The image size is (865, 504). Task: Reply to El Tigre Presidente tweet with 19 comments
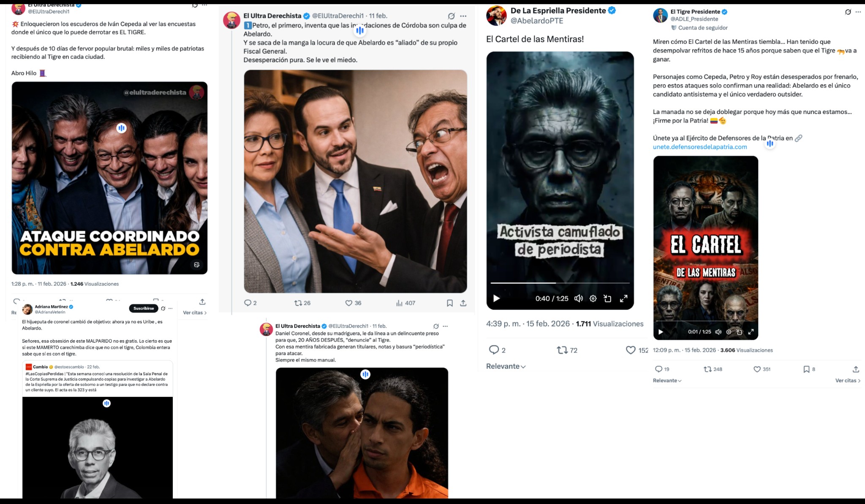coord(662,369)
